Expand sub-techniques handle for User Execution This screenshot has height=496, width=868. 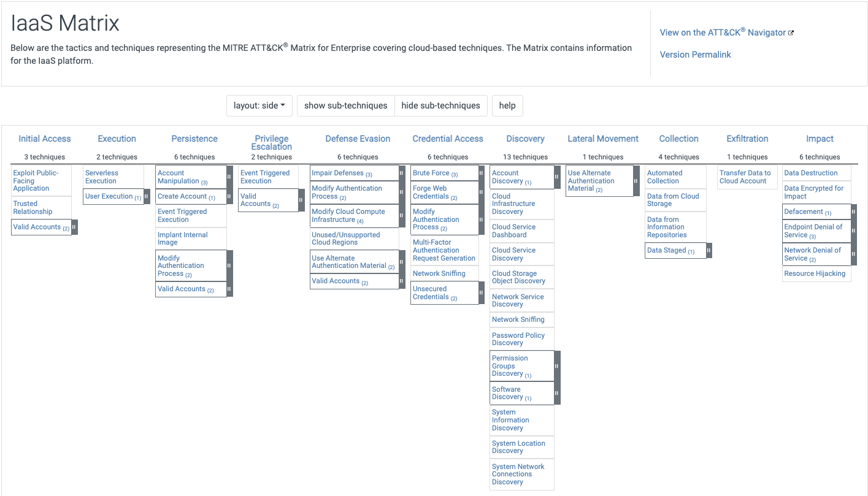pos(147,196)
